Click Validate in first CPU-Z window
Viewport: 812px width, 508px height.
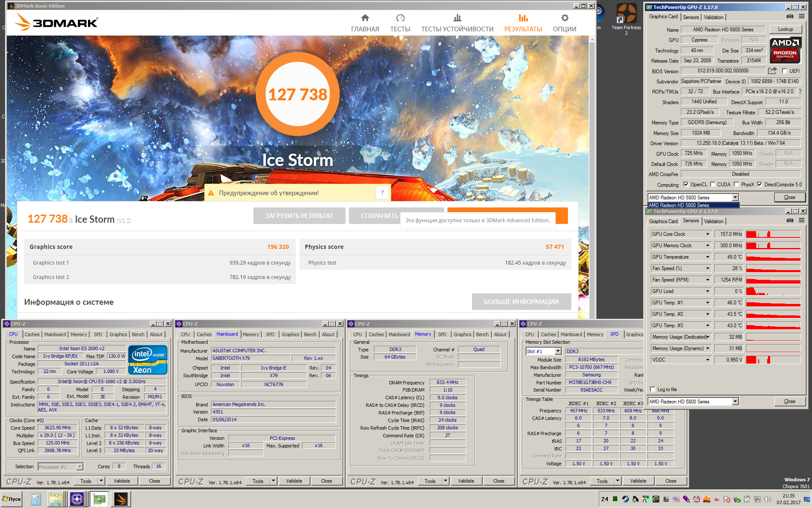[x=122, y=481]
